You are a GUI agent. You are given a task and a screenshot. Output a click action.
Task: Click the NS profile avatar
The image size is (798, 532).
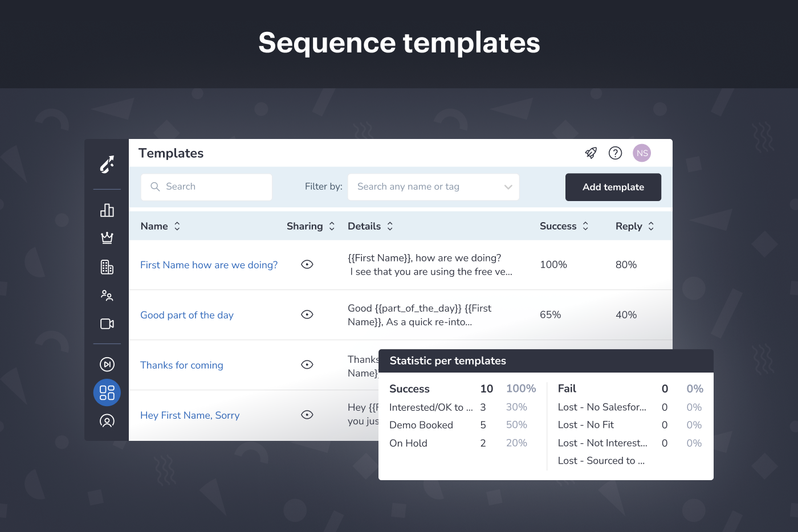(x=642, y=153)
